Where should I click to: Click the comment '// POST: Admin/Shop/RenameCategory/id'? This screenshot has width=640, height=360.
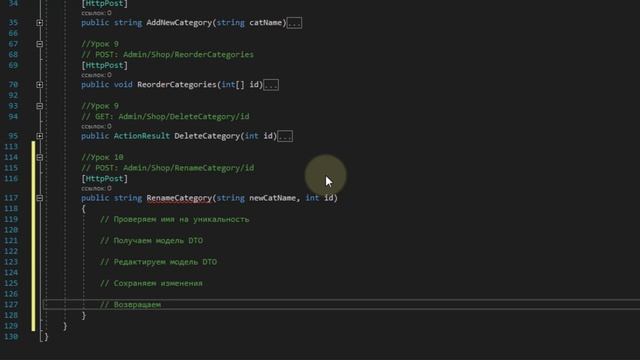(x=167, y=168)
